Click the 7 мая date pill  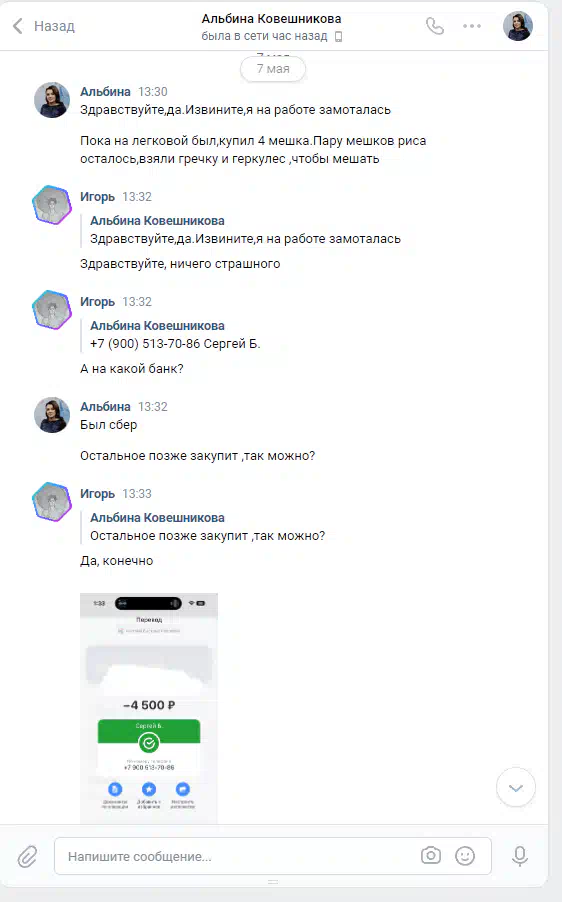(273, 69)
